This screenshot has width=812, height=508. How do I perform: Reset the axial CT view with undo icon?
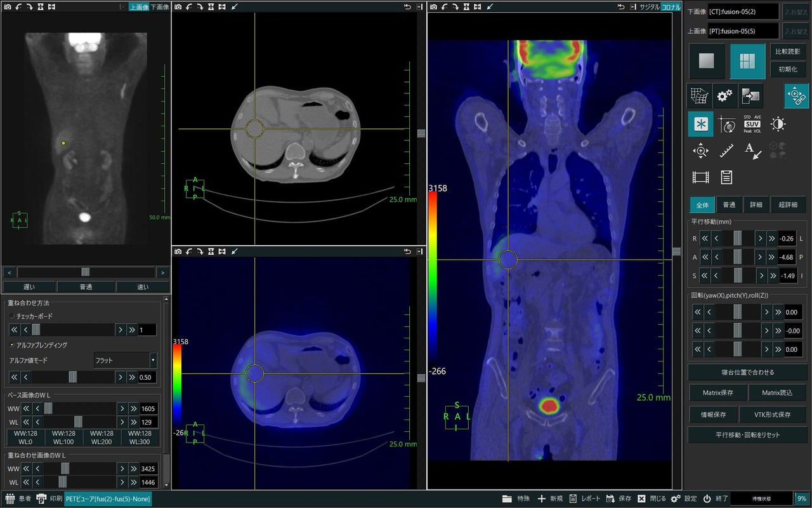407,6
